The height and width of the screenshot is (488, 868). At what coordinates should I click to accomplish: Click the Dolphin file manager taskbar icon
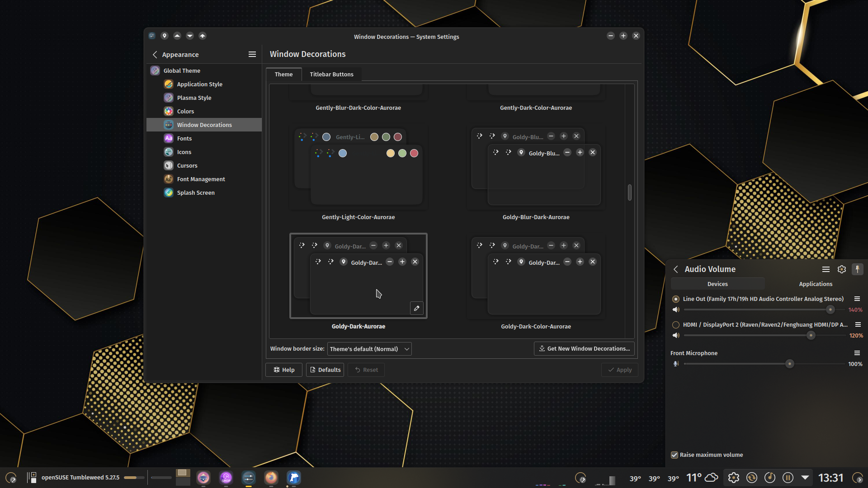pyautogui.click(x=294, y=478)
